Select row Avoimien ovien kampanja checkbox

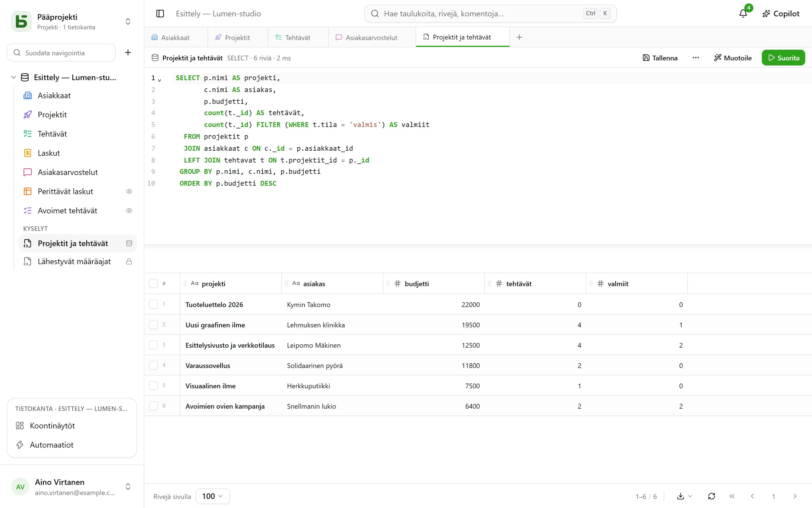153,406
